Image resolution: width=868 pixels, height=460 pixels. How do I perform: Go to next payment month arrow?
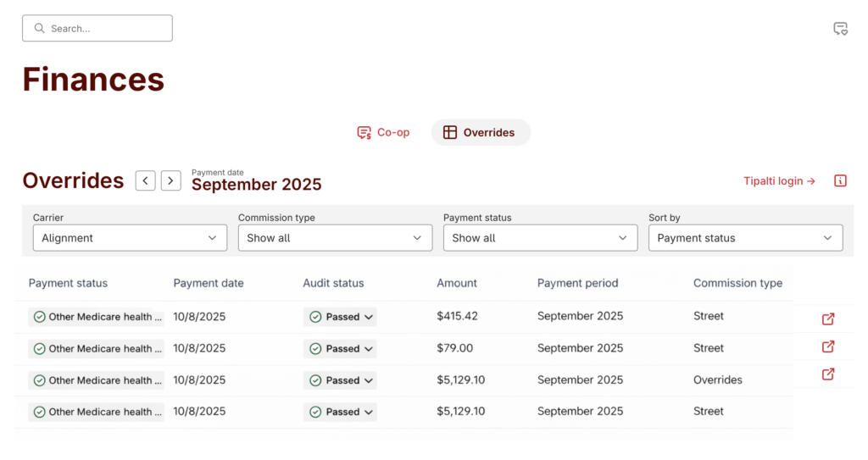click(x=170, y=180)
